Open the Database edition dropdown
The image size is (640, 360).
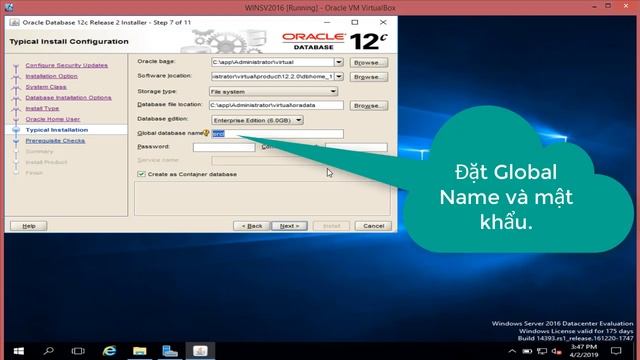(x=257, y=120)
